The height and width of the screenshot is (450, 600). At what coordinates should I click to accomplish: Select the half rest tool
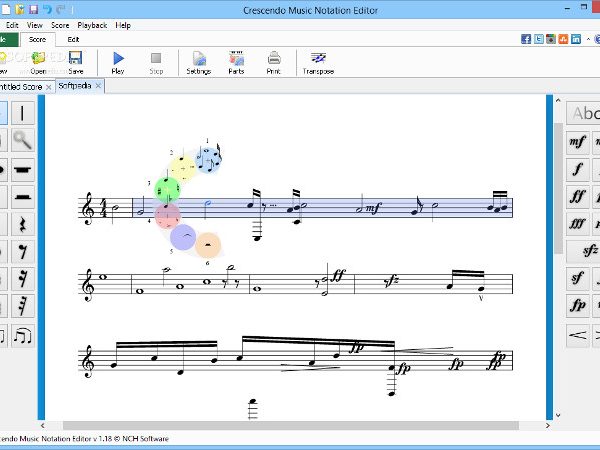(x=23, y=197)
